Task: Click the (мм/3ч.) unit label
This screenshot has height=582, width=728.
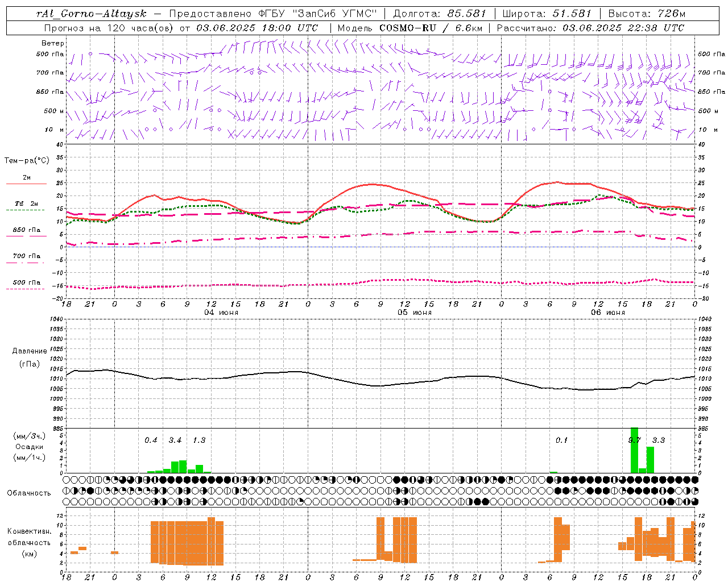Action: click(x=29, y=436)
